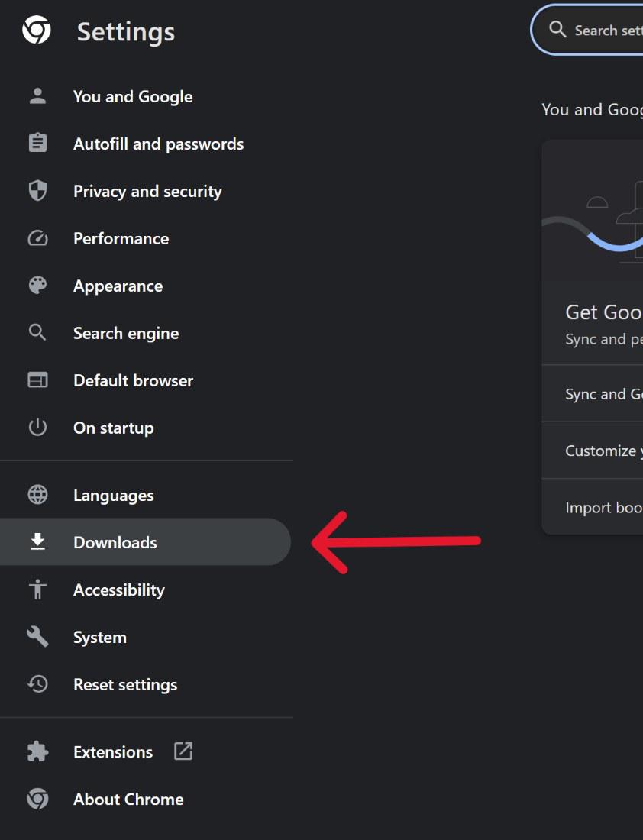Open the About Chrome page
The width and height of the screenshot is (643, 840).
tap(128, 799)
